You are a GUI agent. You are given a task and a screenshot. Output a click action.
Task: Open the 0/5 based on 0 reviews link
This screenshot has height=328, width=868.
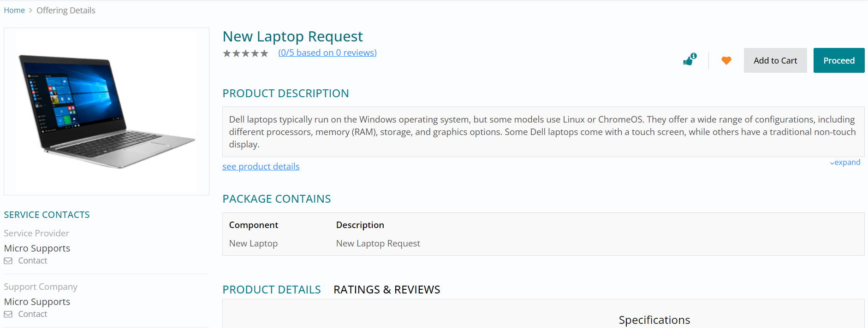(x=327, y=53)
